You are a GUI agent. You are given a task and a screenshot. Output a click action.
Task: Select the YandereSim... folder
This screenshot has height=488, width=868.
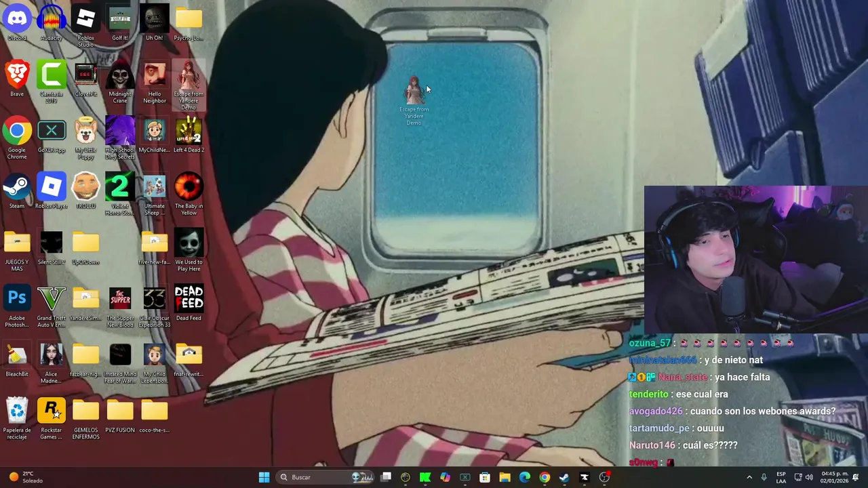[85, 304]
